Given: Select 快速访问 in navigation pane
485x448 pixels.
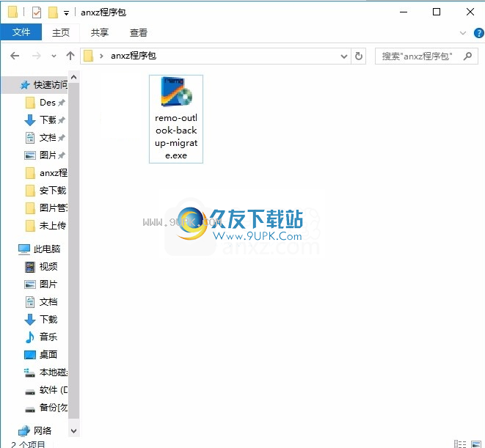Looking at the screenshot, I should [43, 85].
